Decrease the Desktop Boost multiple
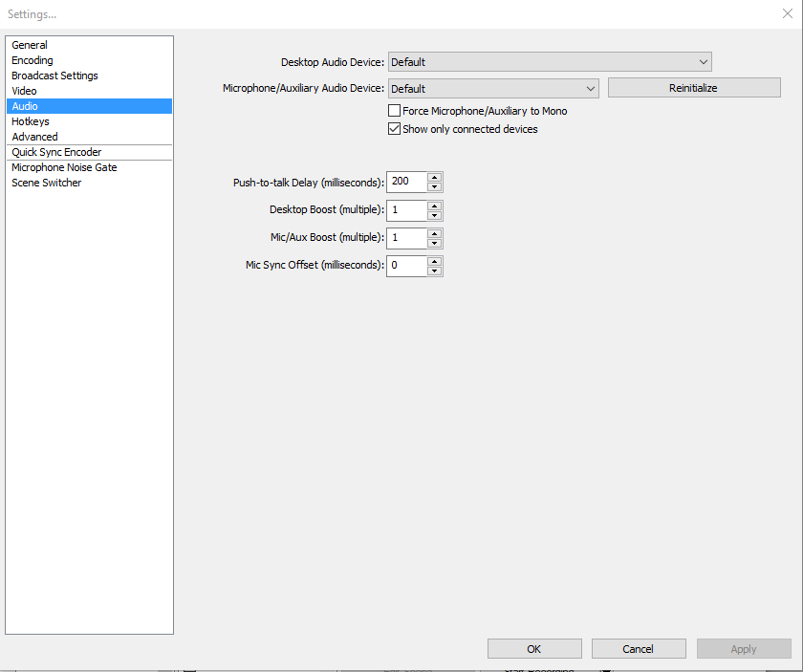 (x=435, y=215)
